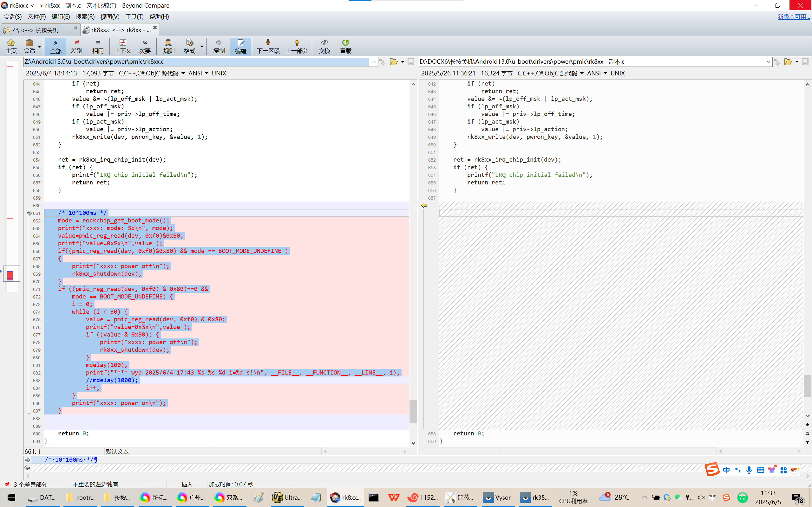Screen dimensions: 812x507
Task: Expand the Format (格式) dropdown arrow
Action: pyautogui.click(x=202, y=46)
